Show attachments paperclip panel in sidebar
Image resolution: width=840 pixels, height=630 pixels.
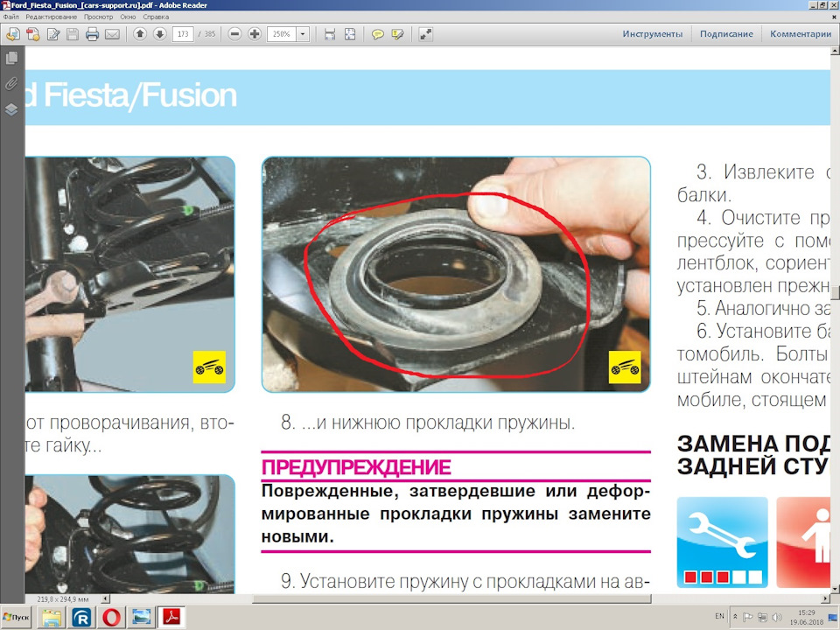click(11, 84)
